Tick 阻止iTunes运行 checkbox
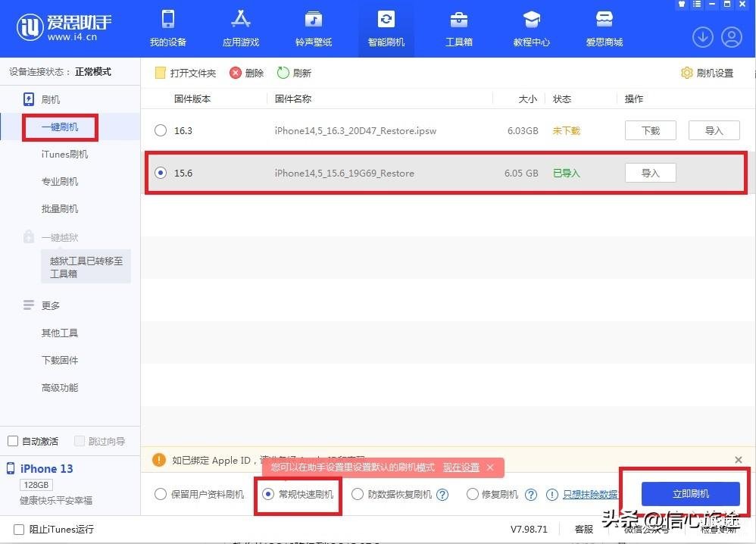Viewport: 756px width, 544px height. click(20, 530)
